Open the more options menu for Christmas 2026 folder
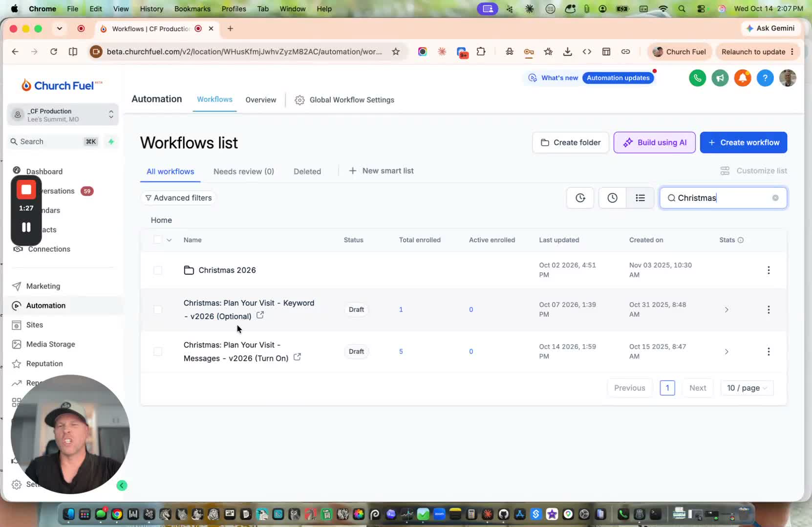 coord(769,270)
